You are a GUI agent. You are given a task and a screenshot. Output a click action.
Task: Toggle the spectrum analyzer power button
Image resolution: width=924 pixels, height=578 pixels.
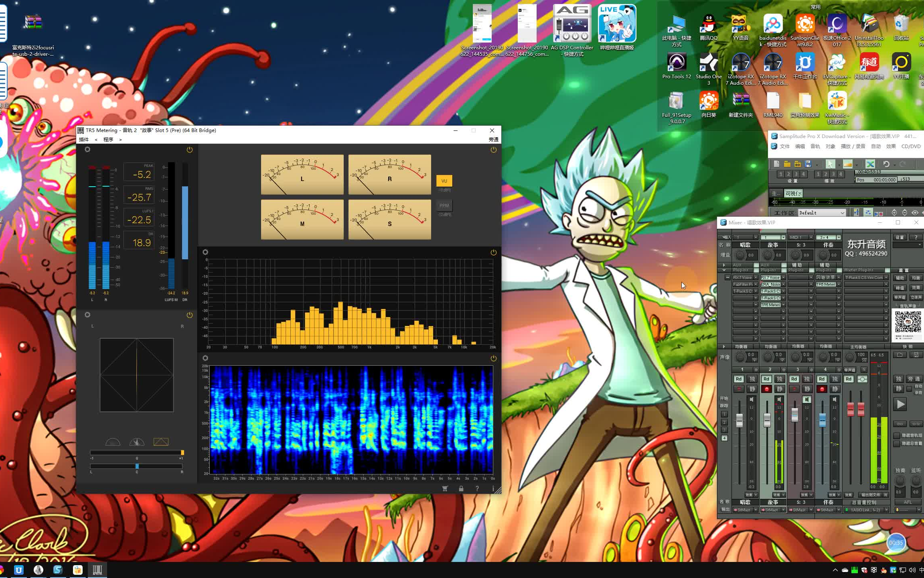click(494, 252)
